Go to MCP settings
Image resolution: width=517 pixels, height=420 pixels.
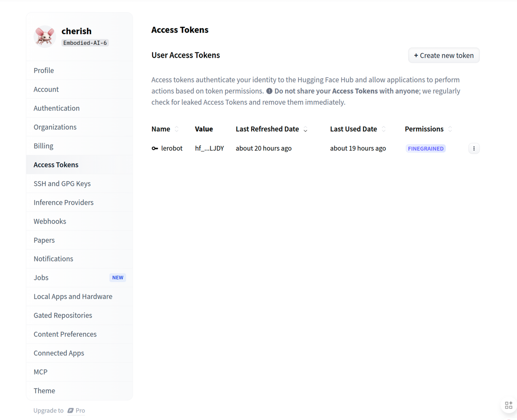tap(79, 372)
